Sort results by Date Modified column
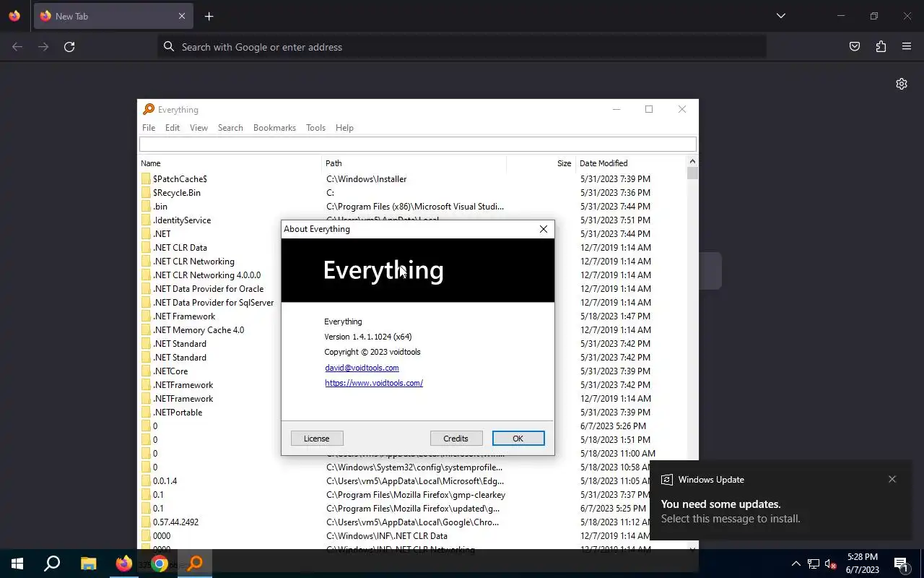The width and height of the screenshot is (924, 578). (x=630, y=163)
